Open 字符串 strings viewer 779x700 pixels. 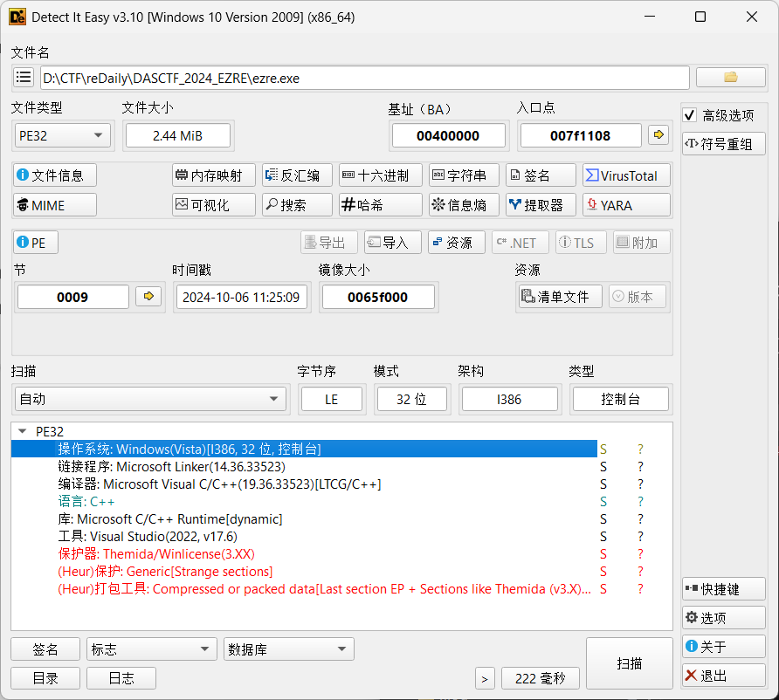coord(464,175)
